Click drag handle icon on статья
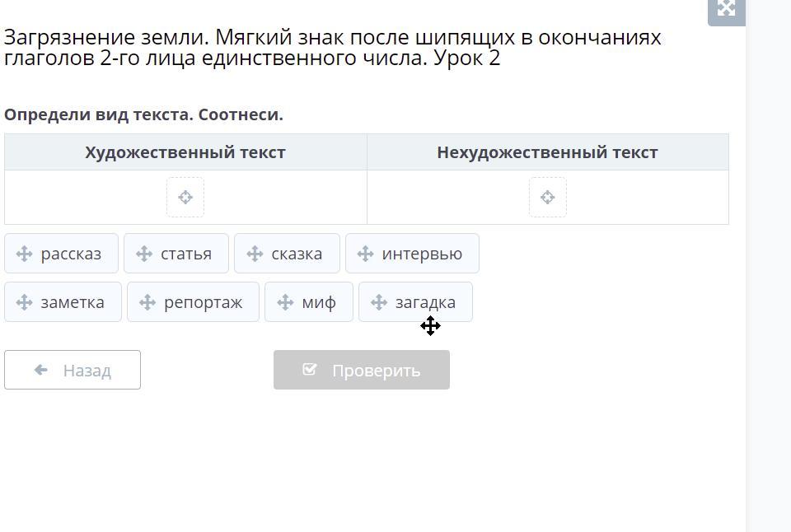This screenshot has width=791, height=532. 144,254
